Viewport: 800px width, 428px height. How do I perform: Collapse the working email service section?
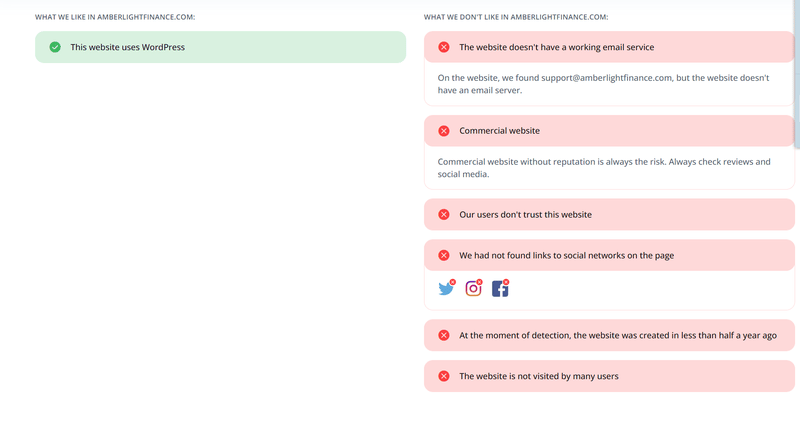[x=609, y=47]
